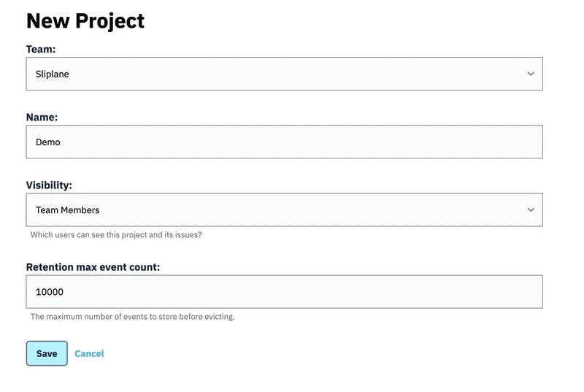Click the 10000 value in the retention field

50,292
